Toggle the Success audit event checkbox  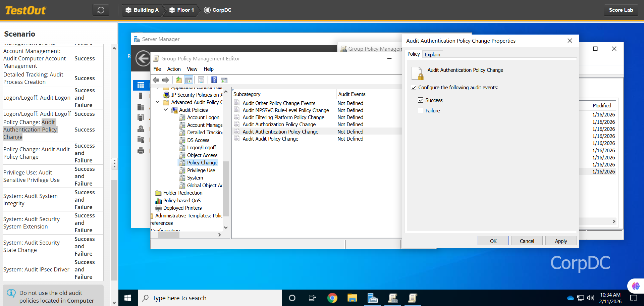click(421, 100)
